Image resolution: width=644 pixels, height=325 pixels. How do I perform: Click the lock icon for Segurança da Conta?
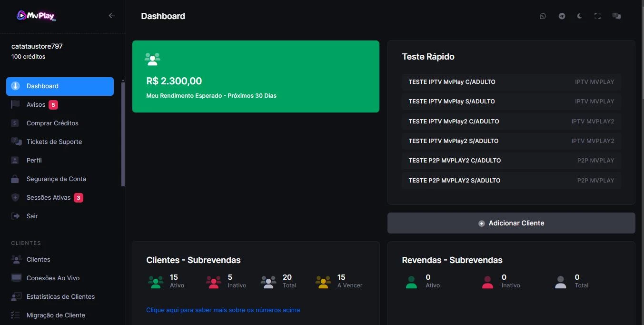15,179
